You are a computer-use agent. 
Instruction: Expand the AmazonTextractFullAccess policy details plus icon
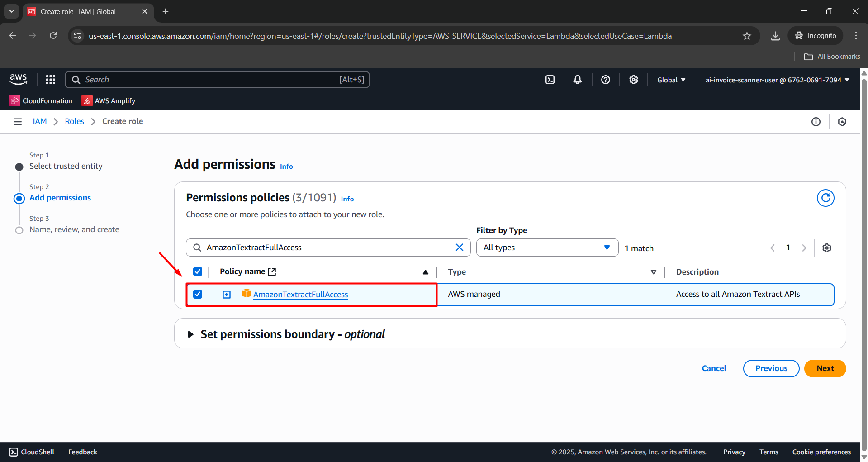point(226,294)
